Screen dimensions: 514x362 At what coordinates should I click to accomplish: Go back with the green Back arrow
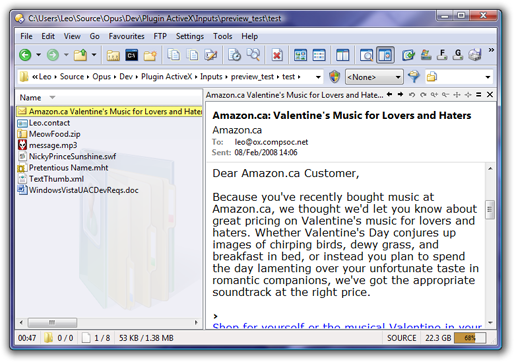pos(25,55)
